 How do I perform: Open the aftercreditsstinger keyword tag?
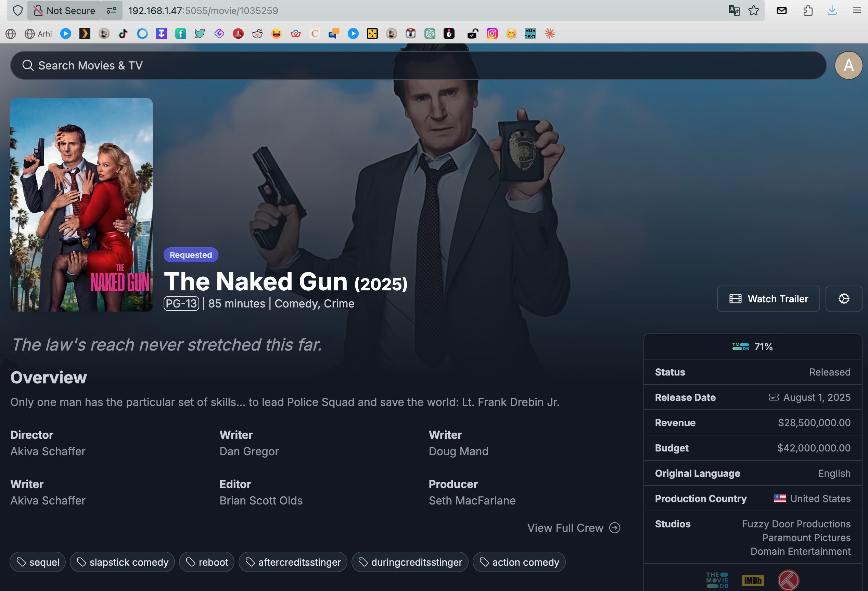(x=293, y=562)
